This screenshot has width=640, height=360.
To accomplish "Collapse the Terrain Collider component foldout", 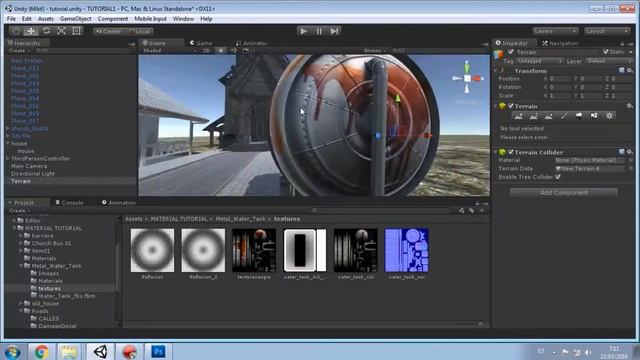I will coord(496,152).
